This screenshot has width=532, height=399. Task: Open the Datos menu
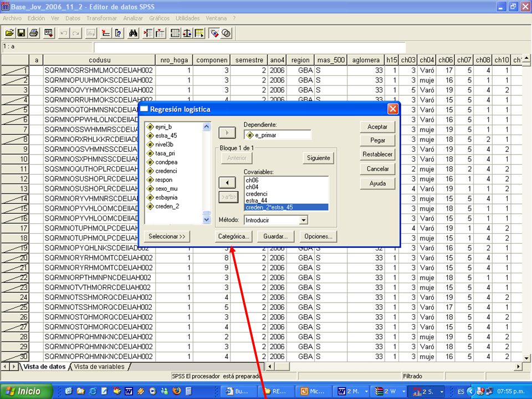click(x=73, y=18)
